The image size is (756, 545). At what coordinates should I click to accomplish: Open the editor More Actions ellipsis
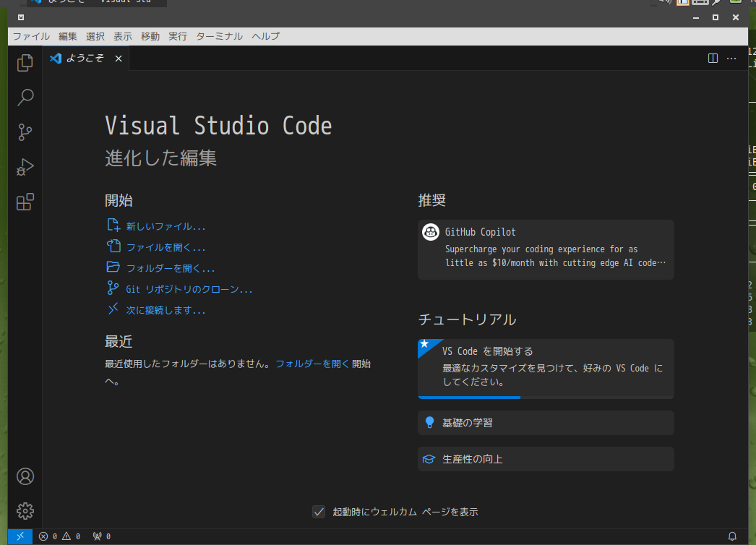pos(731,59)
